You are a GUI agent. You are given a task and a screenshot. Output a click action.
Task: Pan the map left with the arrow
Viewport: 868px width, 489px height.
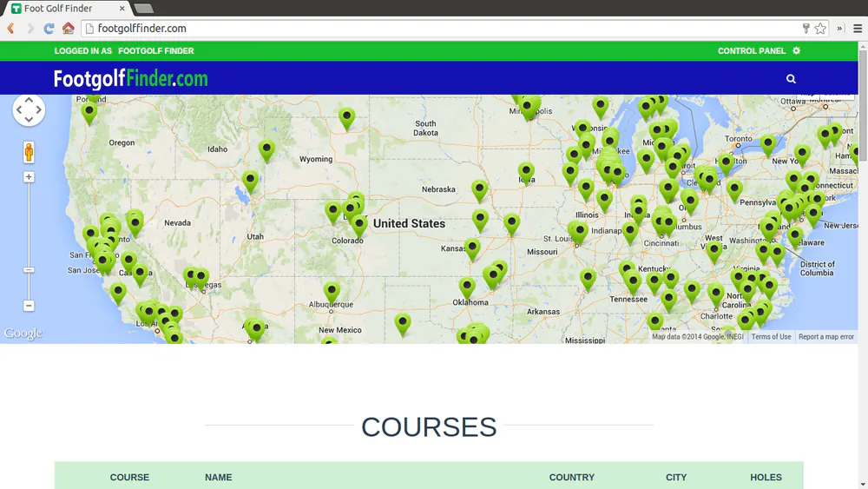point(19,109)
